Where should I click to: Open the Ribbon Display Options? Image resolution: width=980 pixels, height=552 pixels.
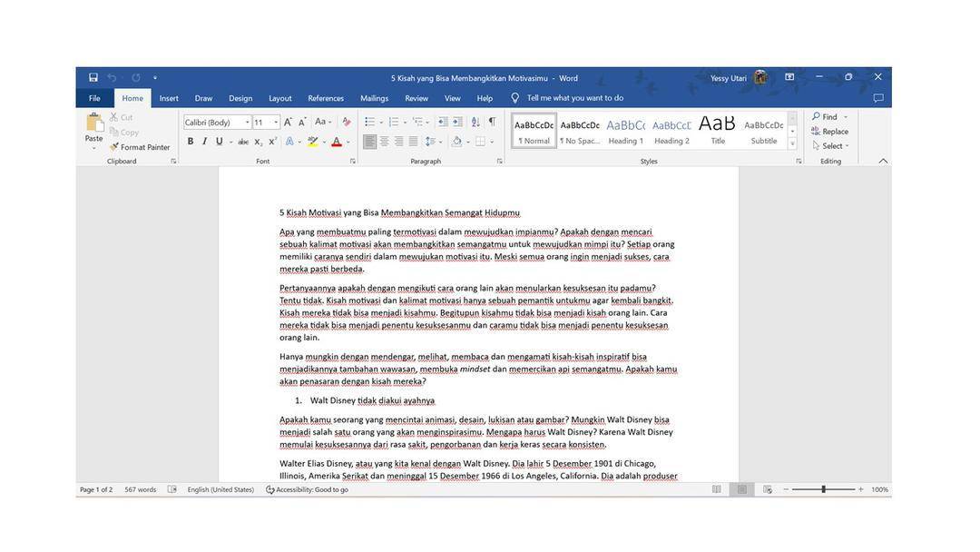click(789, 77)
